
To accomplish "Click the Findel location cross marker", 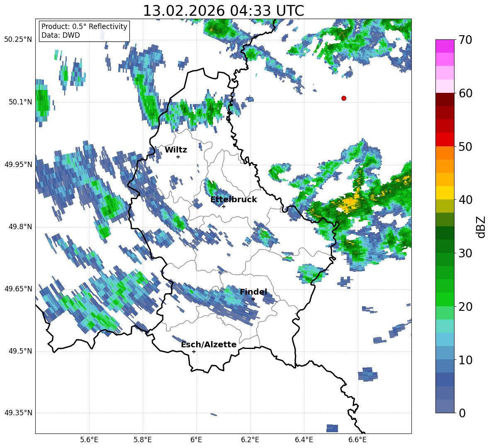I will click(253, 299).
